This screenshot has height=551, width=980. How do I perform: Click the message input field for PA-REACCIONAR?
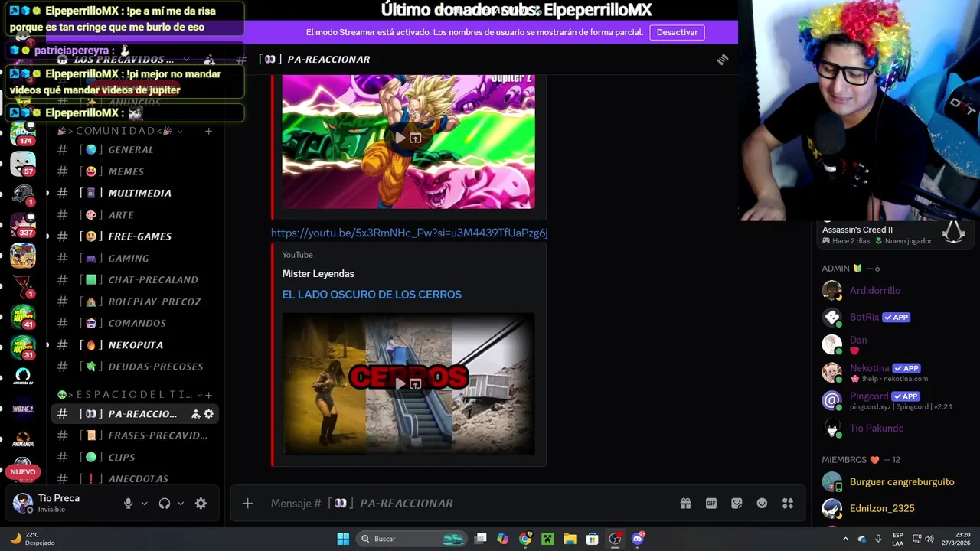pos(467,503)
